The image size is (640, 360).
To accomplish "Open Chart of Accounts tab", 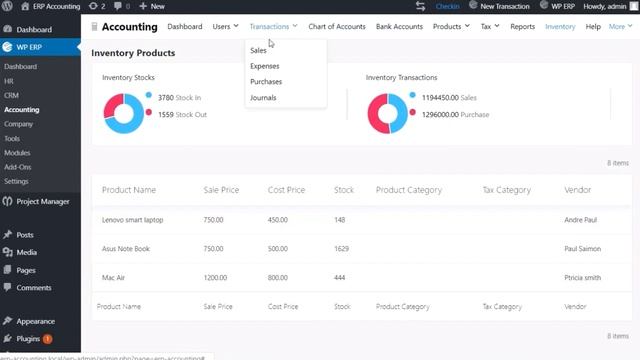I will coord(337,26).
